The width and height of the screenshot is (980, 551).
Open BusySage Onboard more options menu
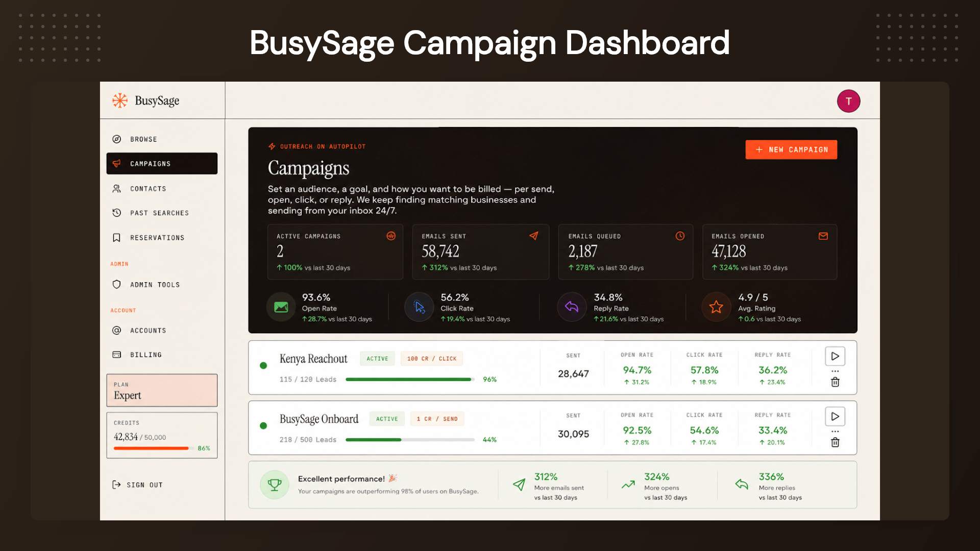point(835,431)
